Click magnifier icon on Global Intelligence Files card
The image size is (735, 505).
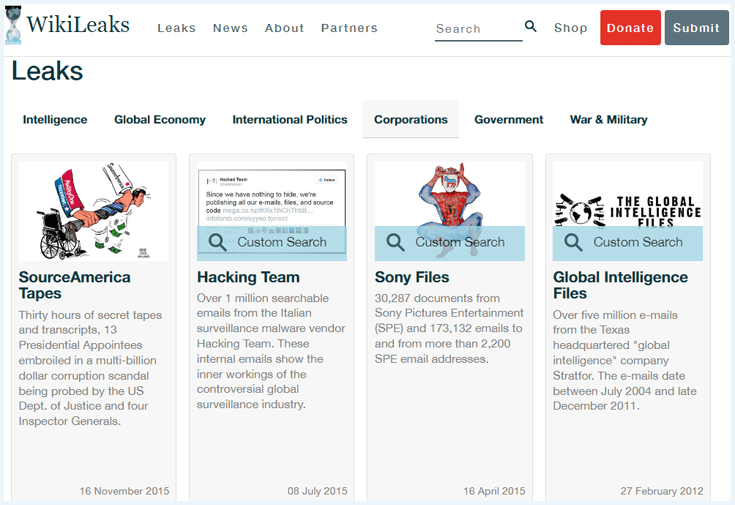click(573, 242)
